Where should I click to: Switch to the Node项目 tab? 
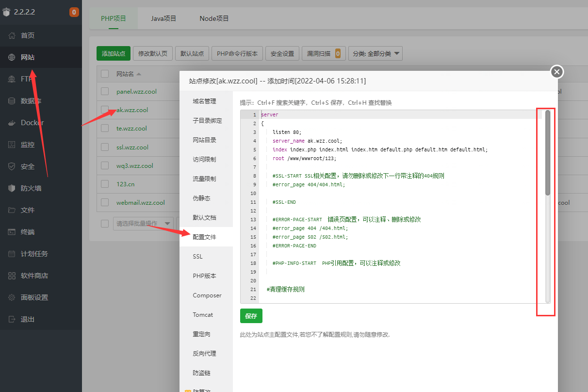214,18
